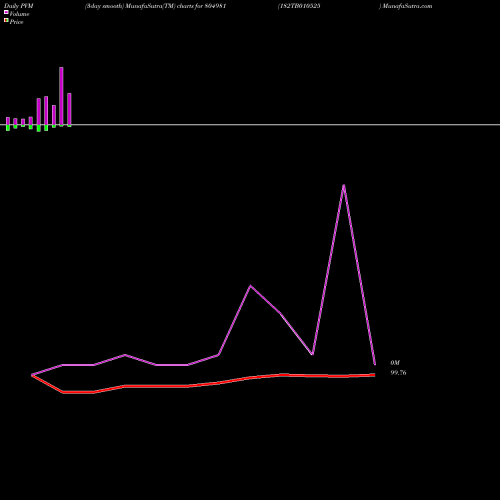Click the '99.76' price value label
This screenshot has height=500, width=500.
[x=398, y=373]
